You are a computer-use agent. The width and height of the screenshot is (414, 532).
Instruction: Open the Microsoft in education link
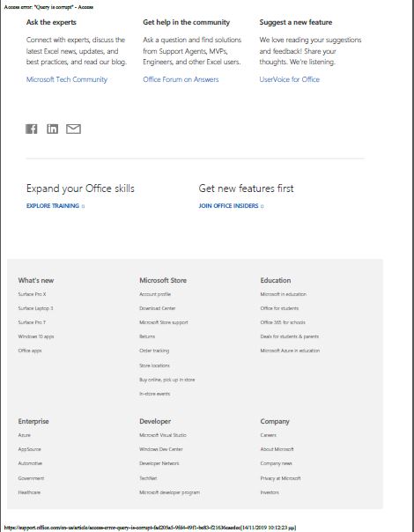coord(284,294)
